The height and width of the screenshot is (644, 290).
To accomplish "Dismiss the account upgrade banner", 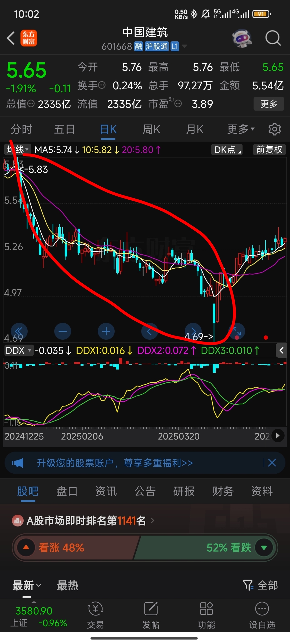I will coord(272,463).
